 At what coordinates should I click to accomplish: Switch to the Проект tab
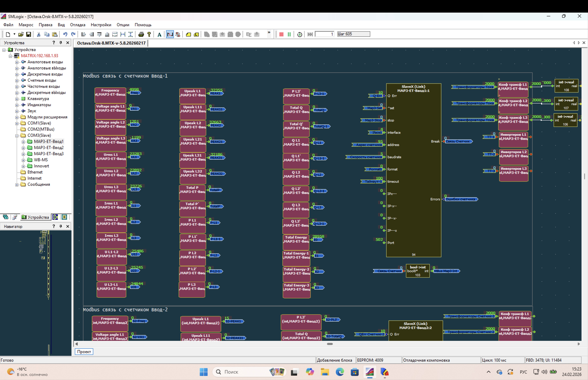[x=84, y=352]
